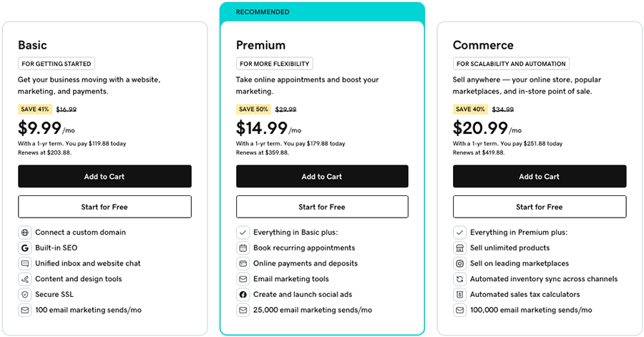Screen dimensions: 644x337
Task: Add the Commerce plan to cart
Action: point(540,177)
